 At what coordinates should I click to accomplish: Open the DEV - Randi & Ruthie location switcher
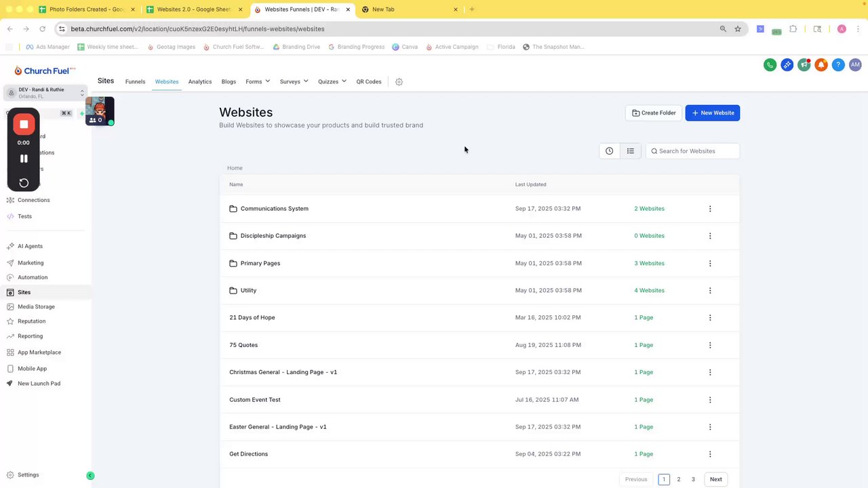point(45,93)
